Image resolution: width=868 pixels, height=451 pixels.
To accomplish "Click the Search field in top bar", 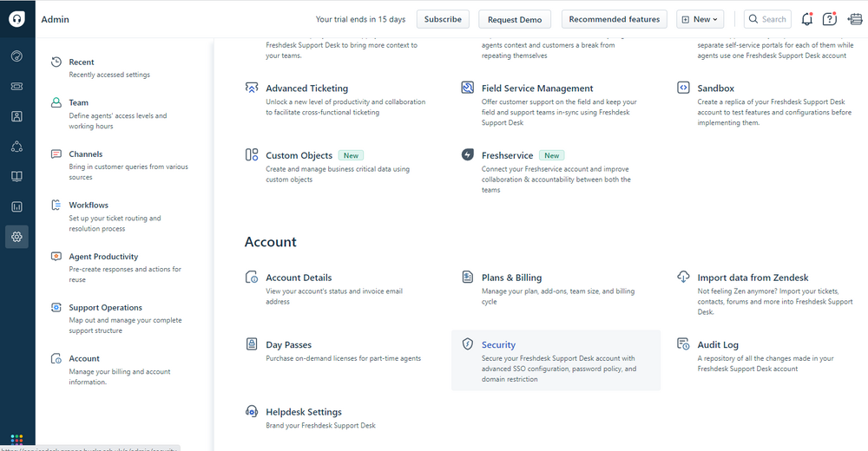I will [x=767, y=19].
